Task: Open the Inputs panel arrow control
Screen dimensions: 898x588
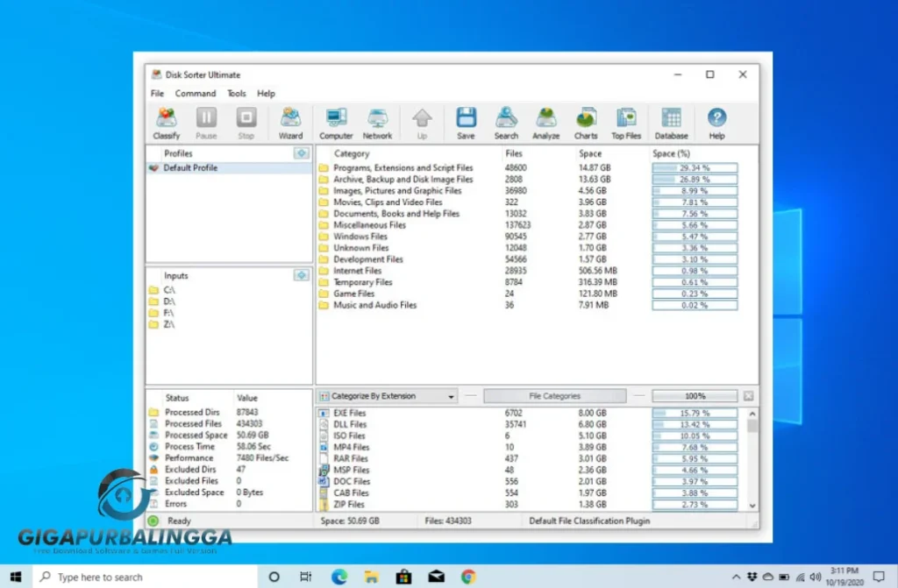Action: point(302,274)
